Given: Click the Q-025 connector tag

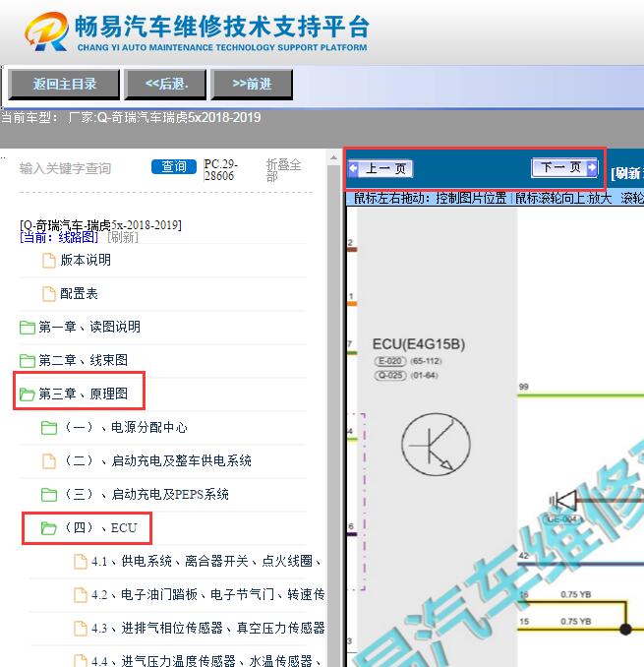Looking at the screenshot, I should click(390, 375).
